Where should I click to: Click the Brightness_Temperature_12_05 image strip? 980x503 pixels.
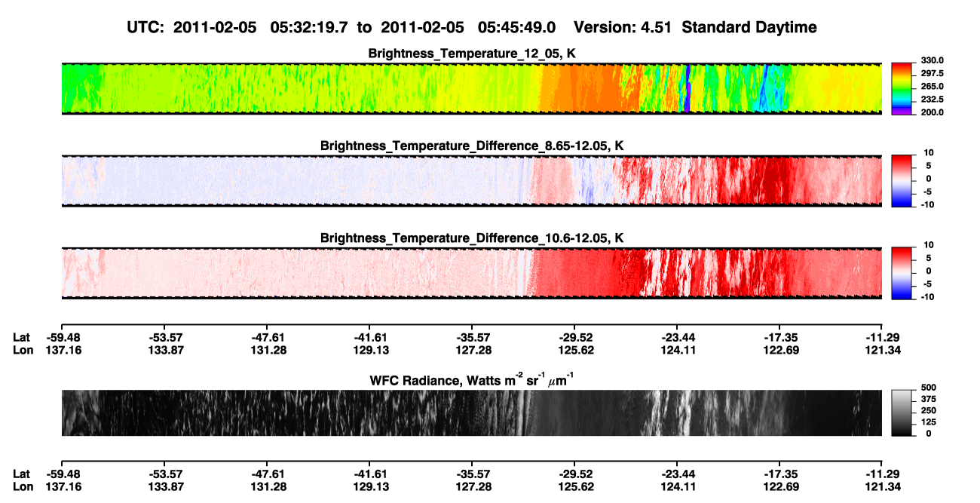coord(471,89)
